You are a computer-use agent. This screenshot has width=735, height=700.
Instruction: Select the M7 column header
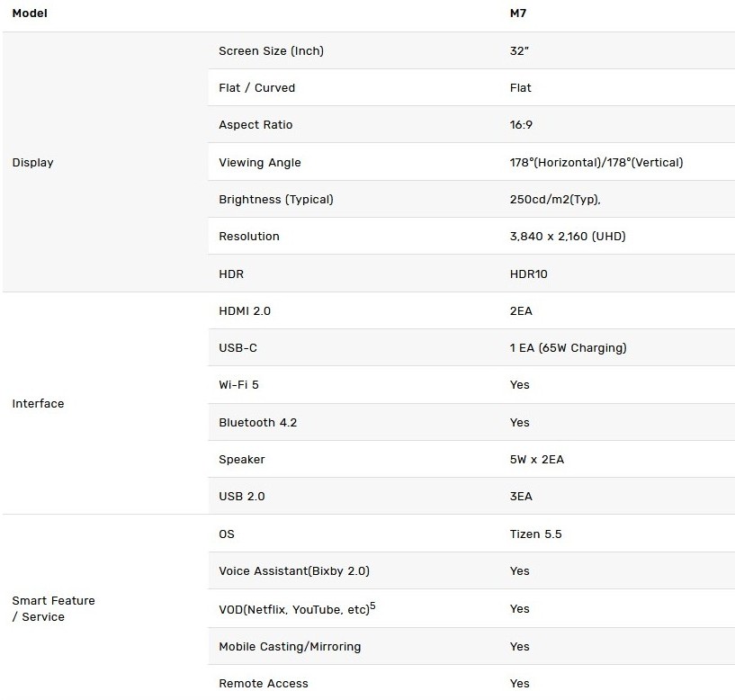tap(518, 13)
